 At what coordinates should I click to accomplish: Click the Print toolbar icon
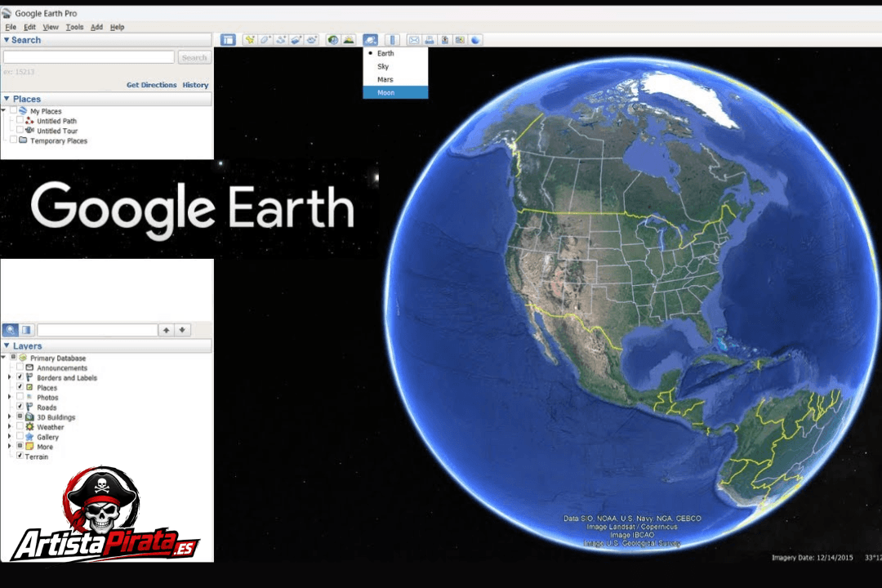[430, 40]
